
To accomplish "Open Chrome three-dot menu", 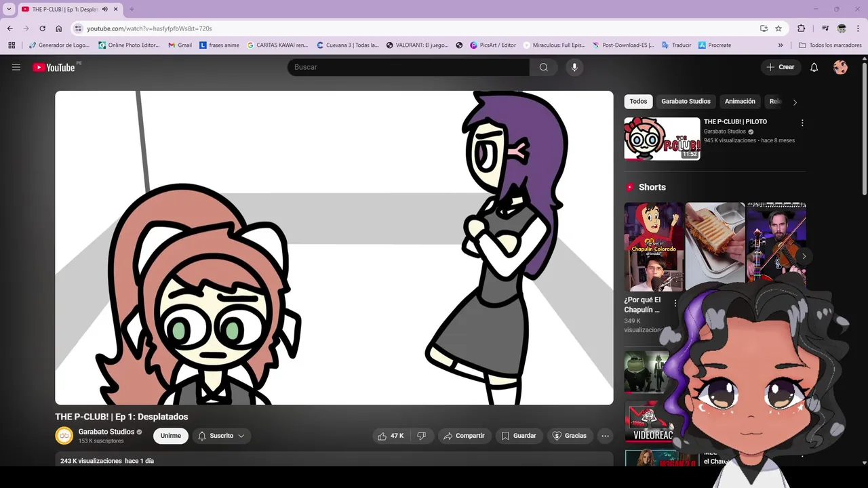I will pyautogui.click(x=858, y=28).
